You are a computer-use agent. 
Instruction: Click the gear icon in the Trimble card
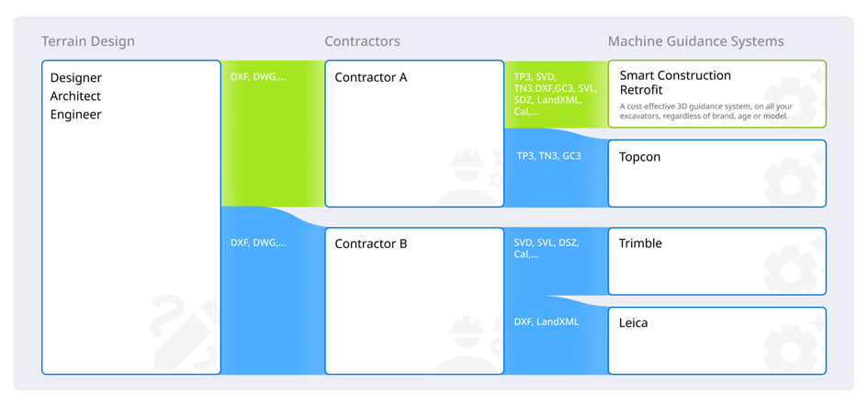794,267
